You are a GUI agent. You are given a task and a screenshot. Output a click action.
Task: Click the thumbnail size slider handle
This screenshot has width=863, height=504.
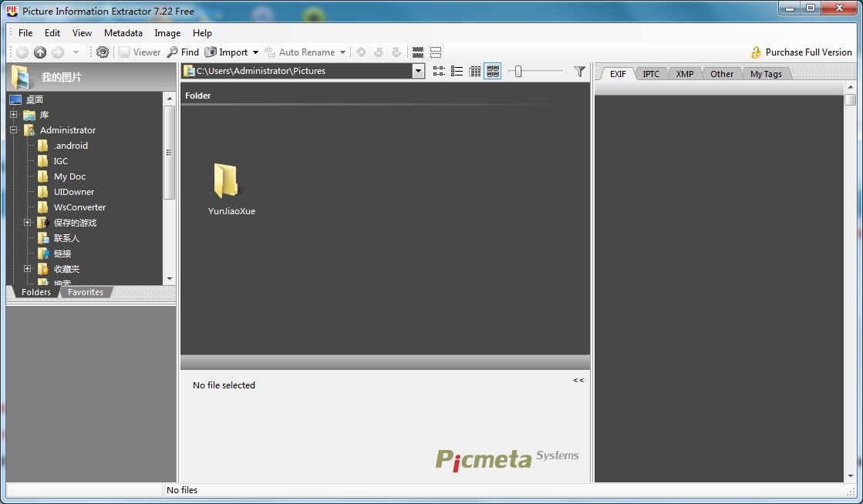[518, 71]
